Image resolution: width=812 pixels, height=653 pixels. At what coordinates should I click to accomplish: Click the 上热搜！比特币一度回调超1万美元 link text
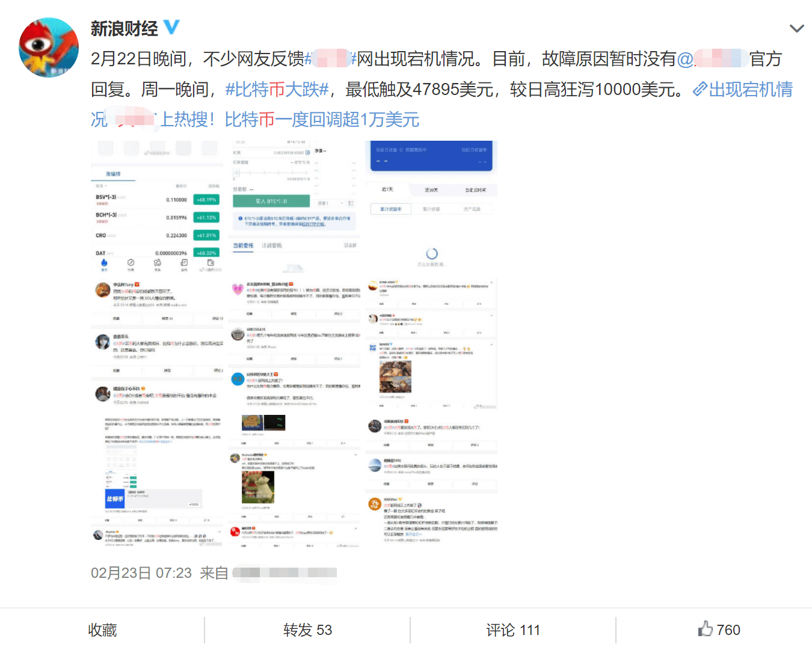pos(290,120)
